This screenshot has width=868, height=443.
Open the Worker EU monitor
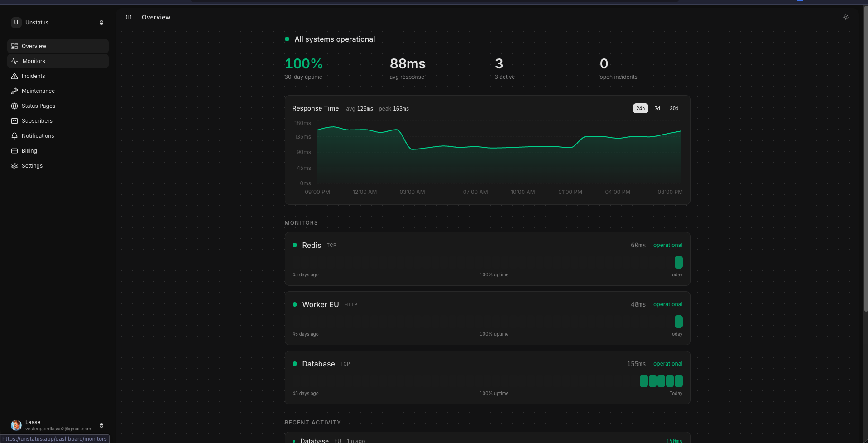[320, 304]
